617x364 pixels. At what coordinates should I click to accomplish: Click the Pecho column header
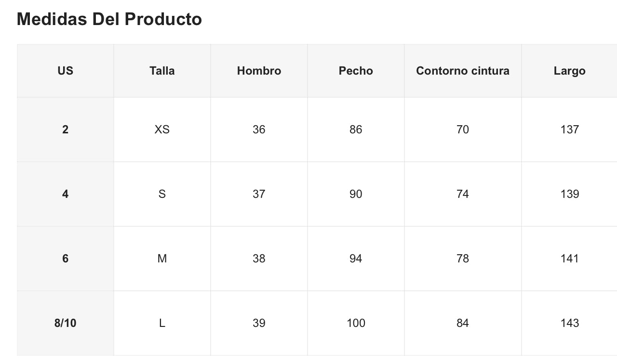[x=356, y=71]
